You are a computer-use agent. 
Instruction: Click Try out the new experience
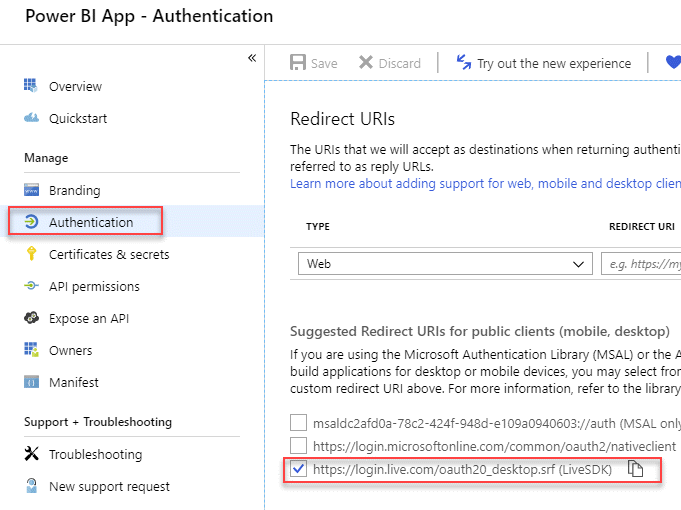click(x=554, y=63)
